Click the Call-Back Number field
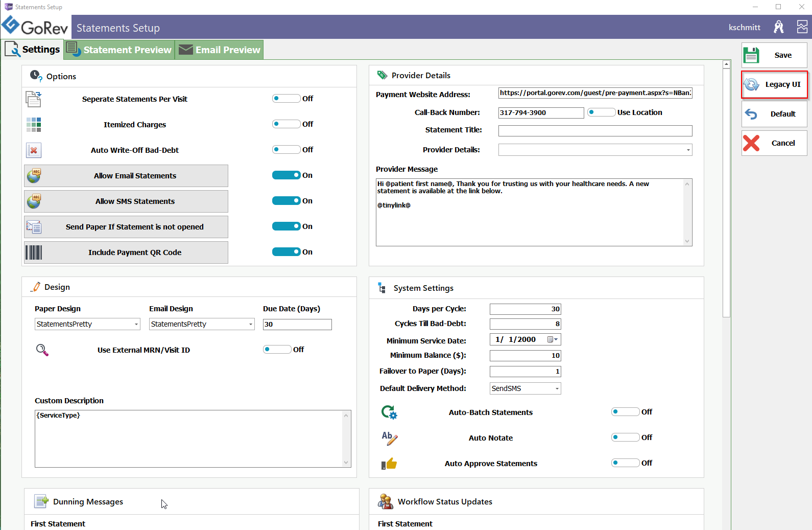Screen dimensions: 812x530 tap(541, 113)
